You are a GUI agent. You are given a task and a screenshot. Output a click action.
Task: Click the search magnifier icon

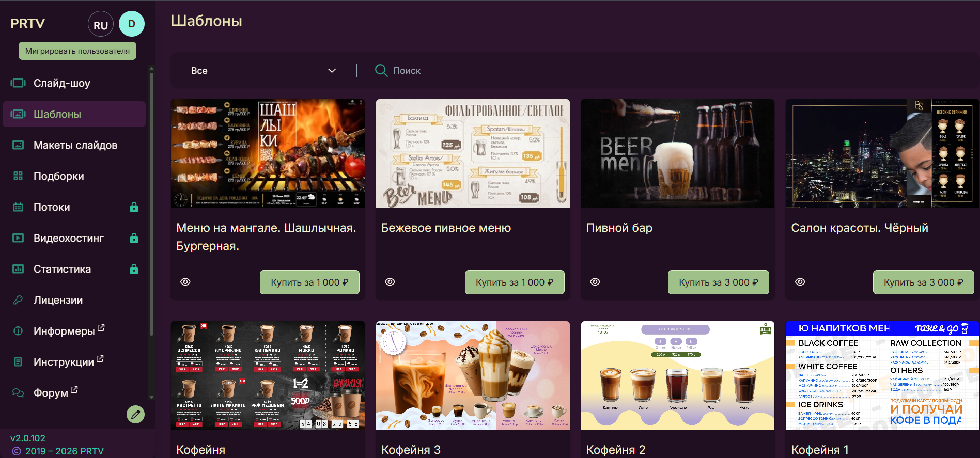[x=381, y=71]
